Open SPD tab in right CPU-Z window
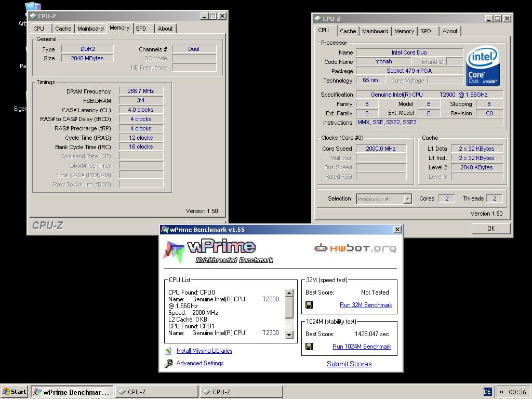The width and height of the screenshot is (532, 399). tap(427, 31)
